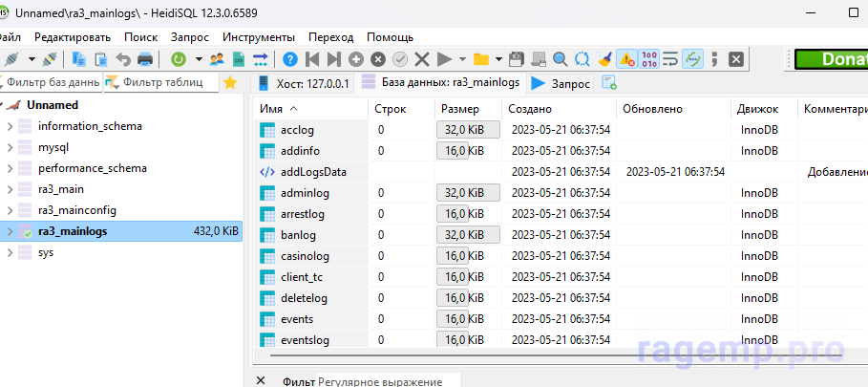This screenshot has height=387, width=868.
Task: Click the yellow favorites star icon
Action: click(x=230, y=83)
